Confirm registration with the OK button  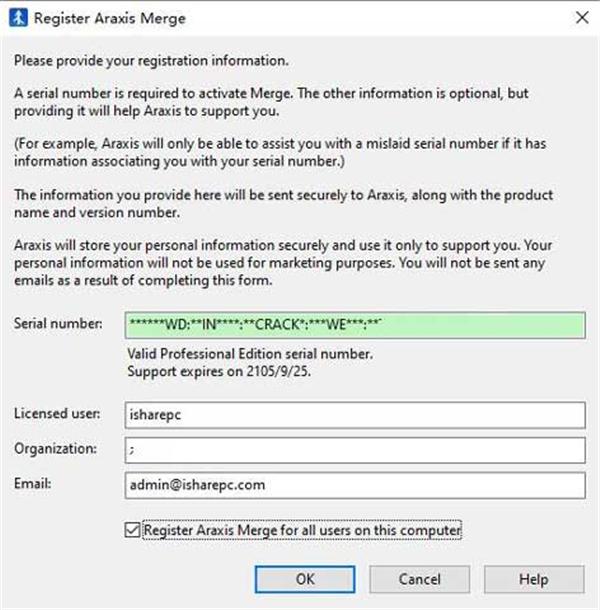305,579
